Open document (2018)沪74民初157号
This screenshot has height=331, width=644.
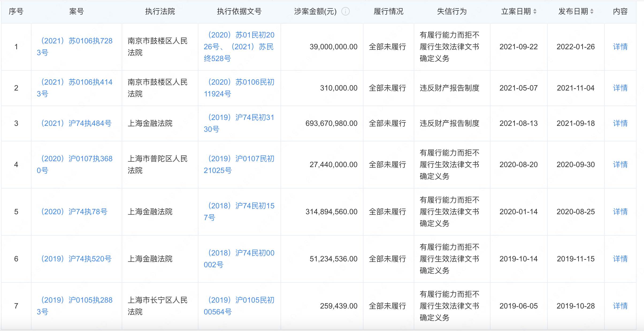click(239, 212)
